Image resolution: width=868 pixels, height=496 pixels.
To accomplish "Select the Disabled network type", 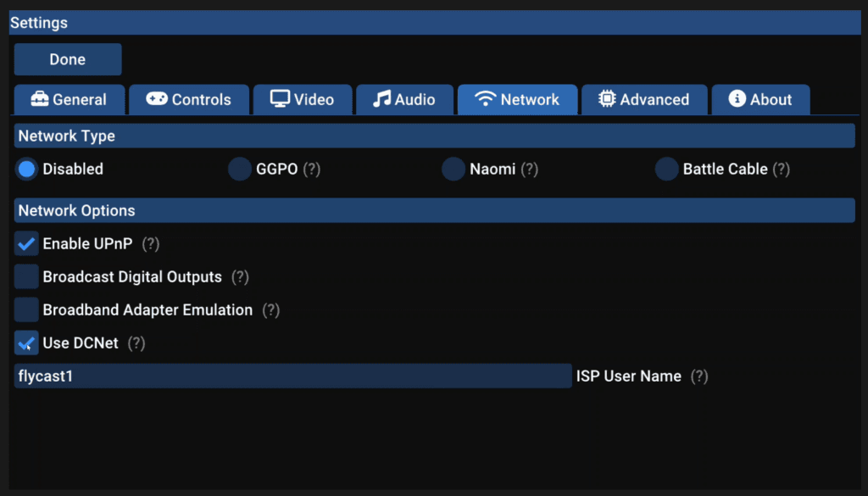I will tap(27, 170).
